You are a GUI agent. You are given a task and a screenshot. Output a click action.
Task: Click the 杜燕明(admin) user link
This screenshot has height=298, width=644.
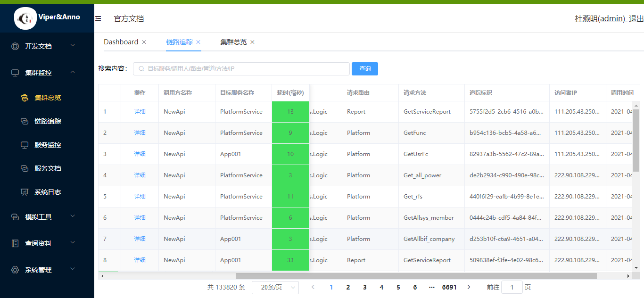tap(600, 19)
